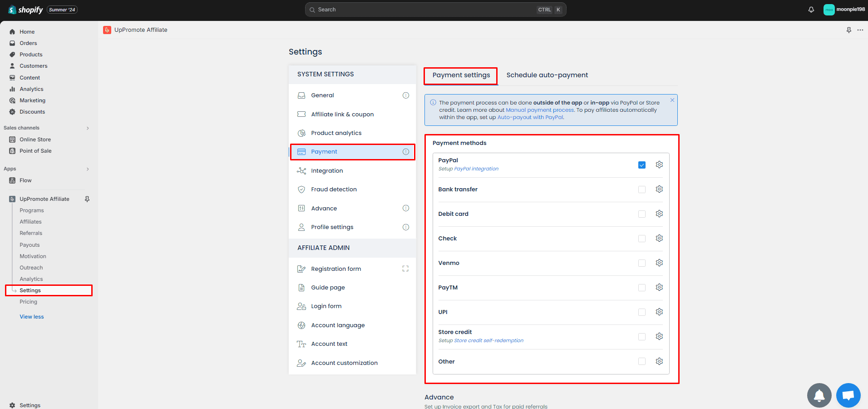Open Check payment settings gear
Screen dimensions: 868x409
[659, 238]
